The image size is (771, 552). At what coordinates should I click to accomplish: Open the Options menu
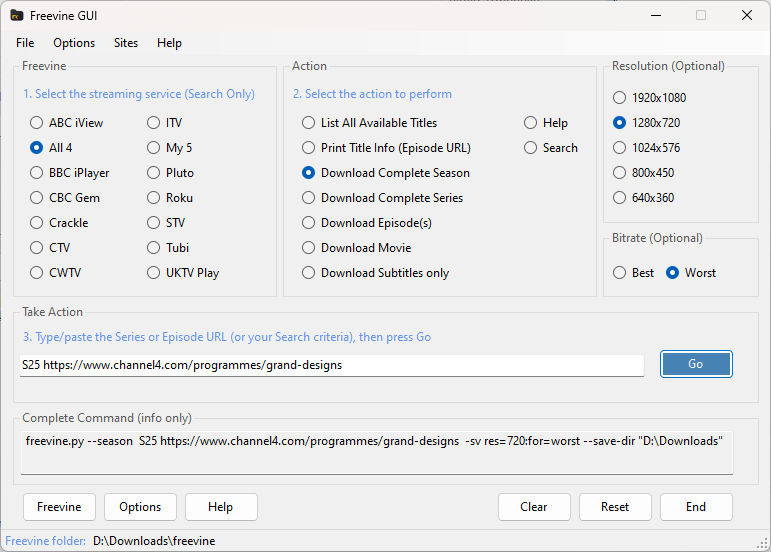point(74,43)
